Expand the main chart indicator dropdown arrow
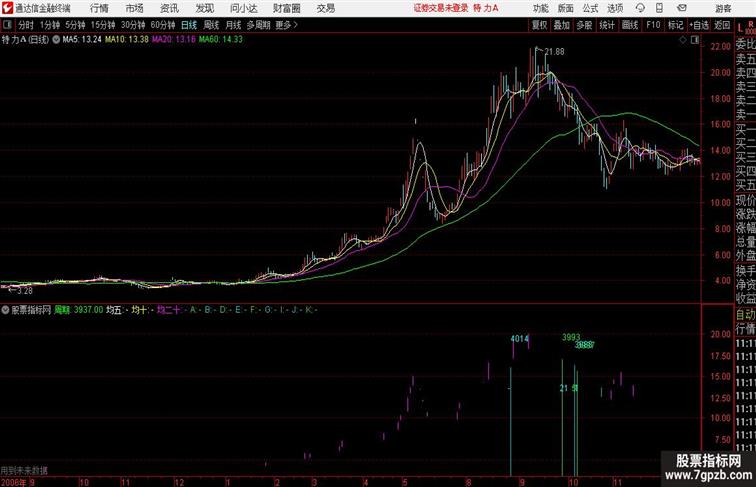756x487 pixels. click(x=56, y=40)
